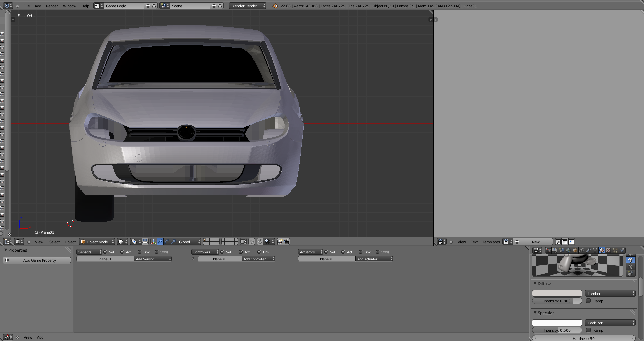Select the monkey preview shape for material

[x=631, y=260]
